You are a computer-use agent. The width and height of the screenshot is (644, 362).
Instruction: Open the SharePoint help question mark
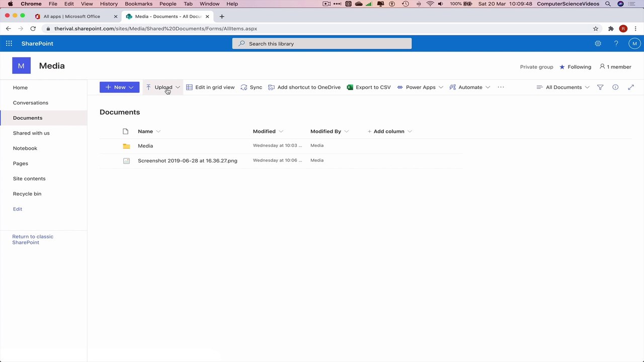[616, 44]
